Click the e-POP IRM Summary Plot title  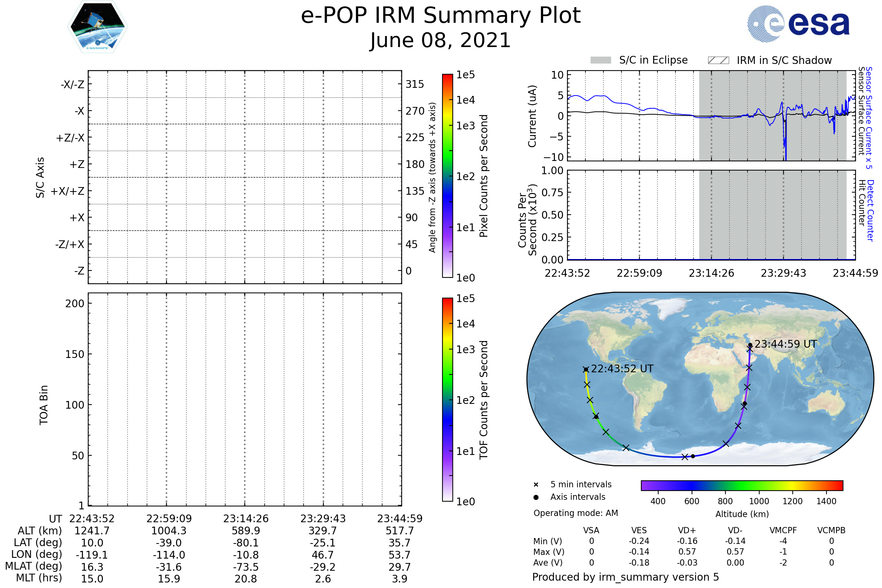click(441, 16)
